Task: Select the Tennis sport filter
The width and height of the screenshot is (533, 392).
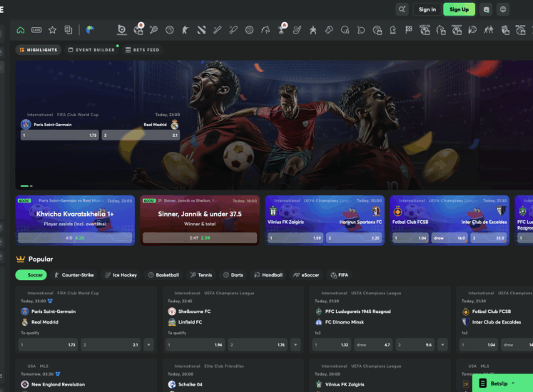Action: click(x=200, y=275)
